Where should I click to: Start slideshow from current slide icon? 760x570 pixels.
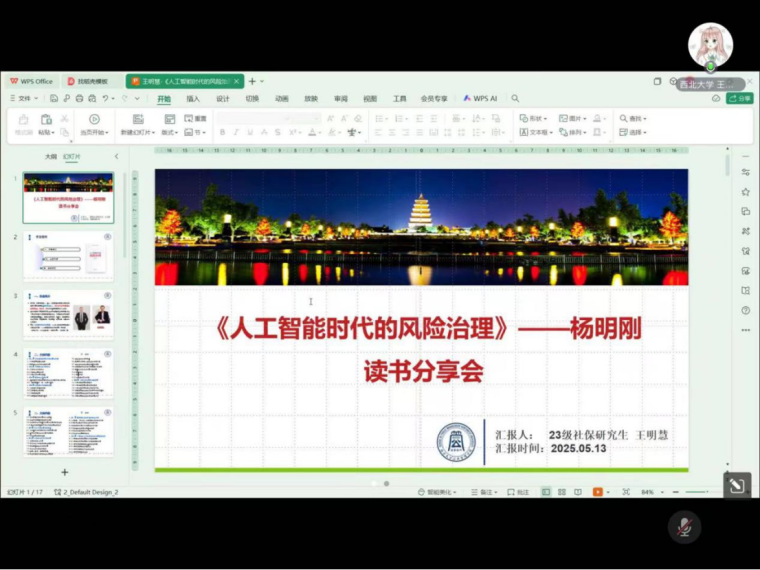coord(93,120)
